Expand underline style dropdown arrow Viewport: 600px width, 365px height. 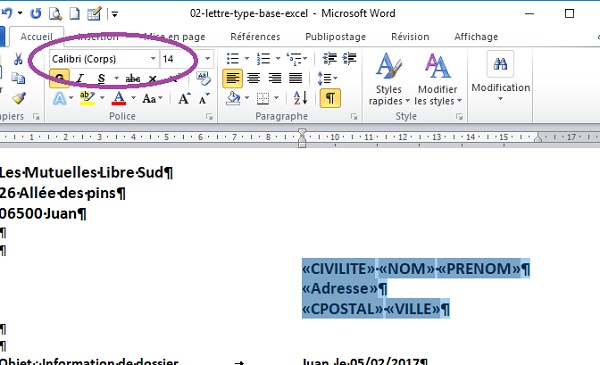coord(116,78)
